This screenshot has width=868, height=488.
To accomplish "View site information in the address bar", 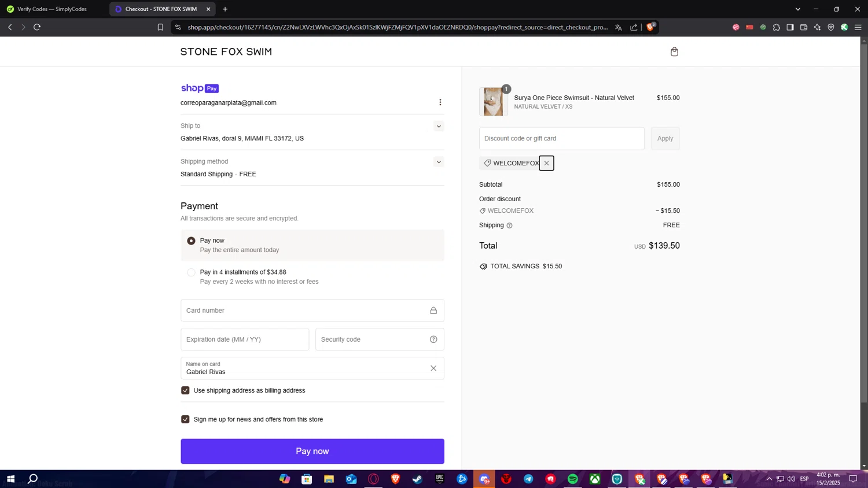I will [178, 27].
